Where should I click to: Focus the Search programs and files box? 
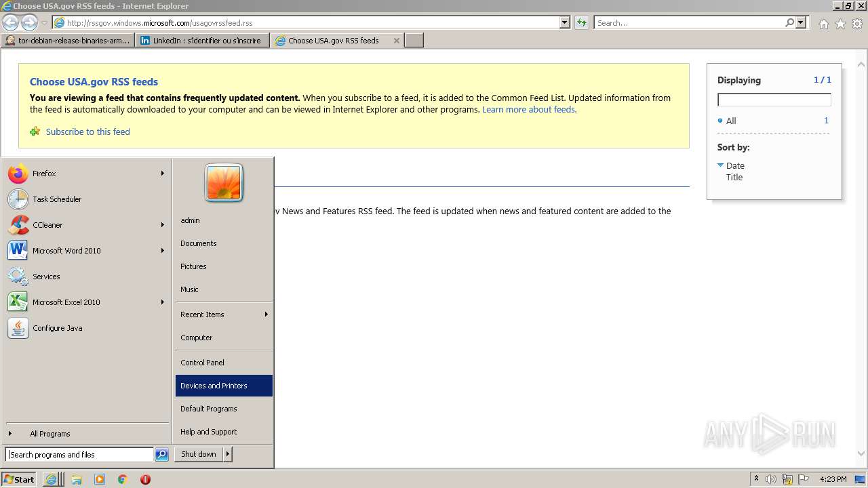pos(79,455)
